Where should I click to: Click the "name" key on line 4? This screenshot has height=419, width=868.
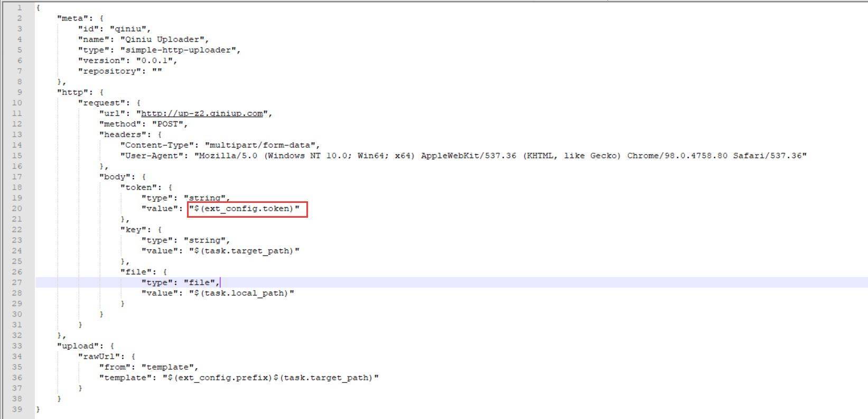(x=94, y=40)
